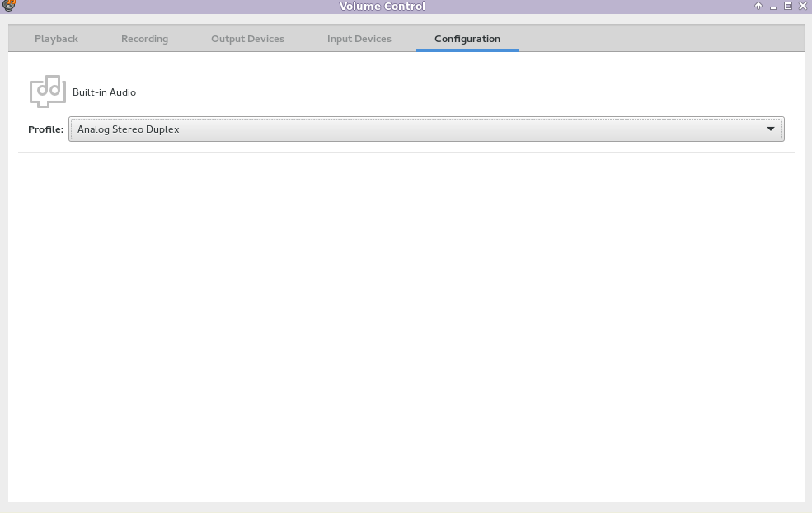Click the speaker app icon in title bar
Image resolution: width=812 pixels, height=513 pixels.
[x=8, y=6]
